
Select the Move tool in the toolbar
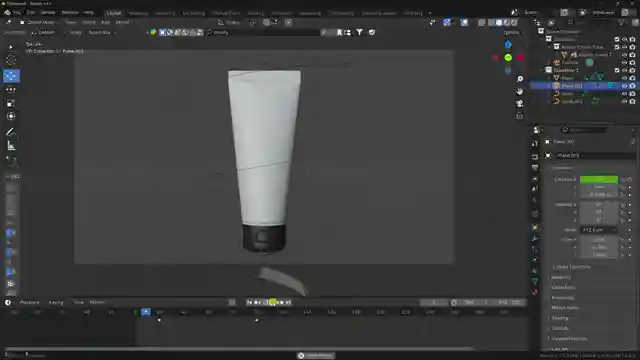(x=11, y=76)
